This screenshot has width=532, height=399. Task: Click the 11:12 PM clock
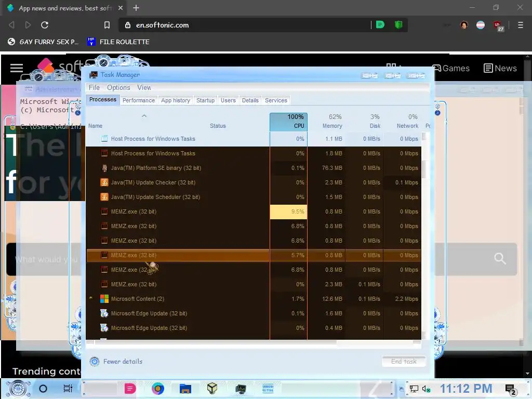point(466,389)
